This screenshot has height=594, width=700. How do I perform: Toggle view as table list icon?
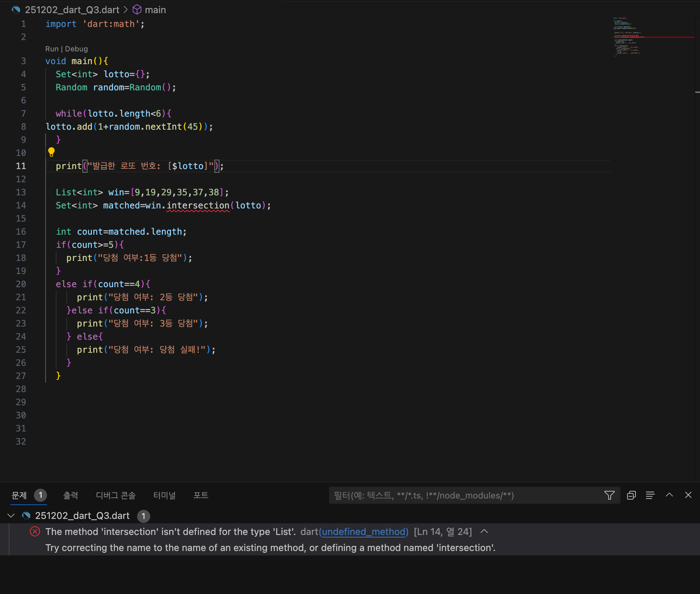[650, 495]
